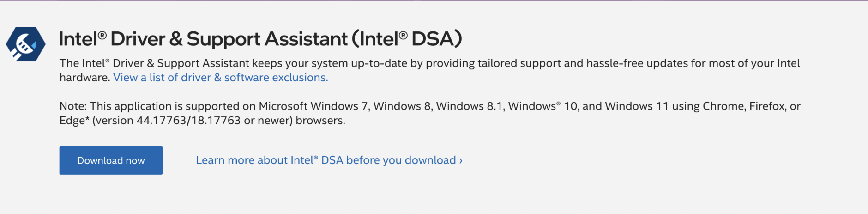Click the version number '44.17763/18.17763'
The width and height of the screenshot is (868, 214).
click(x=188, y=121)
